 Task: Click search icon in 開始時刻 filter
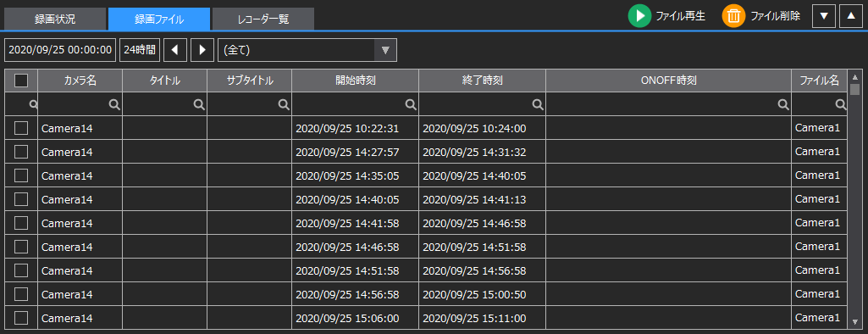click(411, 104)
